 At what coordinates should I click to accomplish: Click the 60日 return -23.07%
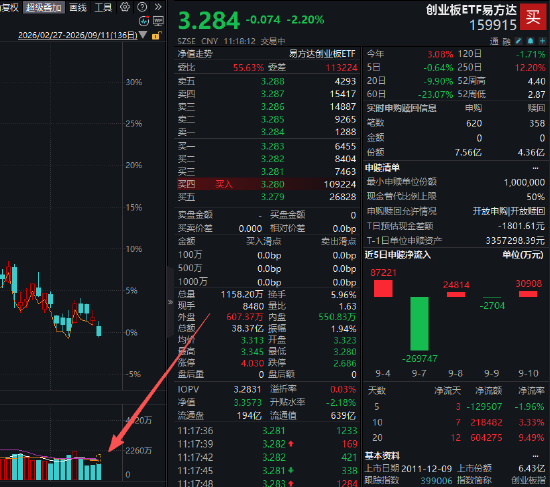point(435,94)
